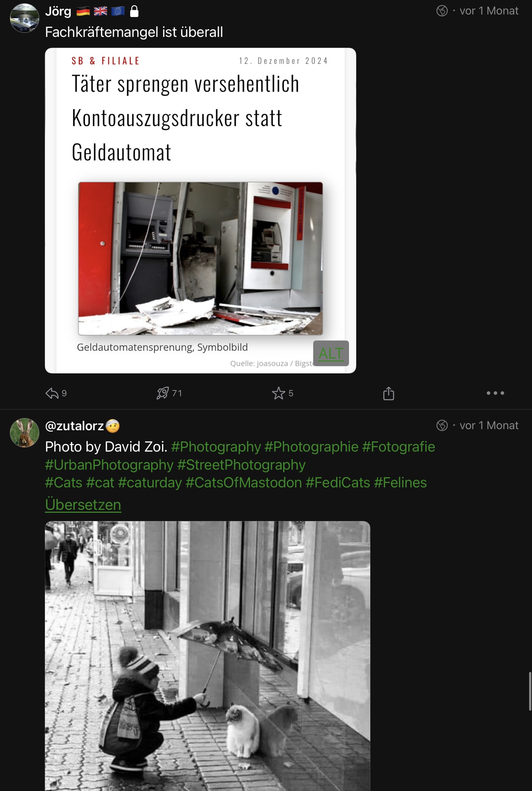
Task: Open more options for Jörg's post
Action: (495, 393)
